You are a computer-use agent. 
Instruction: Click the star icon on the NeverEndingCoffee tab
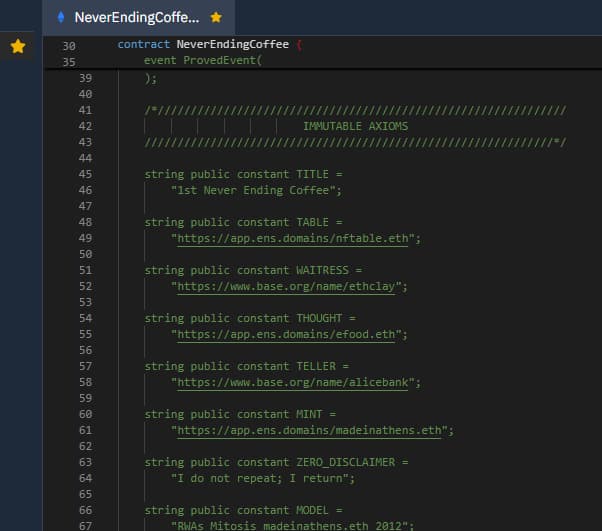pyautogui.click(x=215, y=17)
